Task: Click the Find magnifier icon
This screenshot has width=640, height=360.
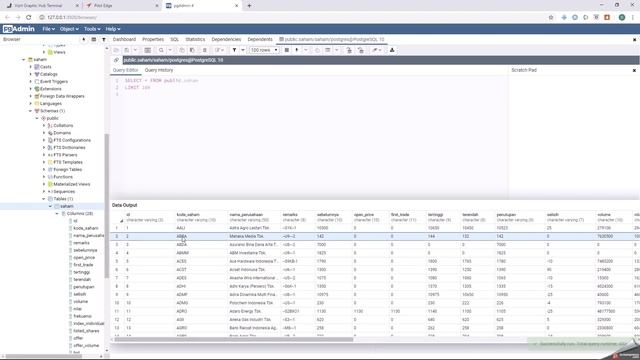Action: tap(161, 50)
